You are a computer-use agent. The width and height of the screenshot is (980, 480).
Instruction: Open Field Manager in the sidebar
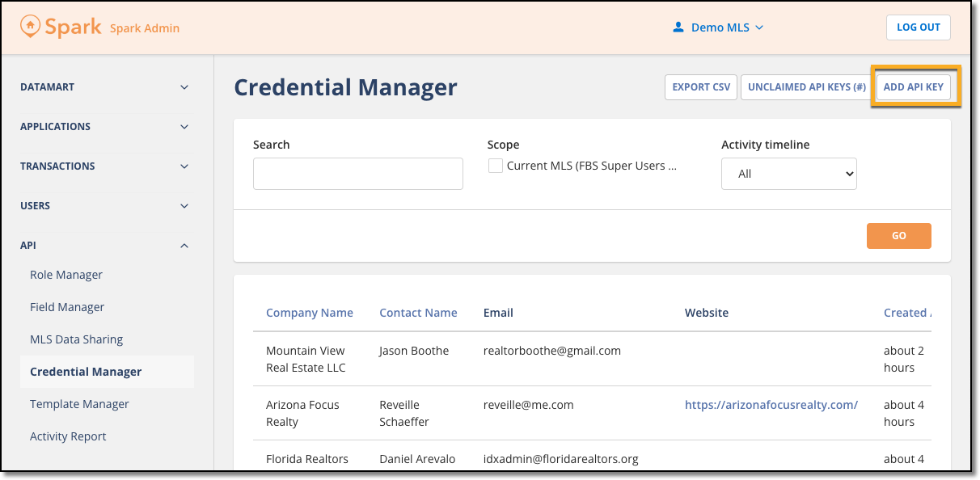[x=67, y=307]
